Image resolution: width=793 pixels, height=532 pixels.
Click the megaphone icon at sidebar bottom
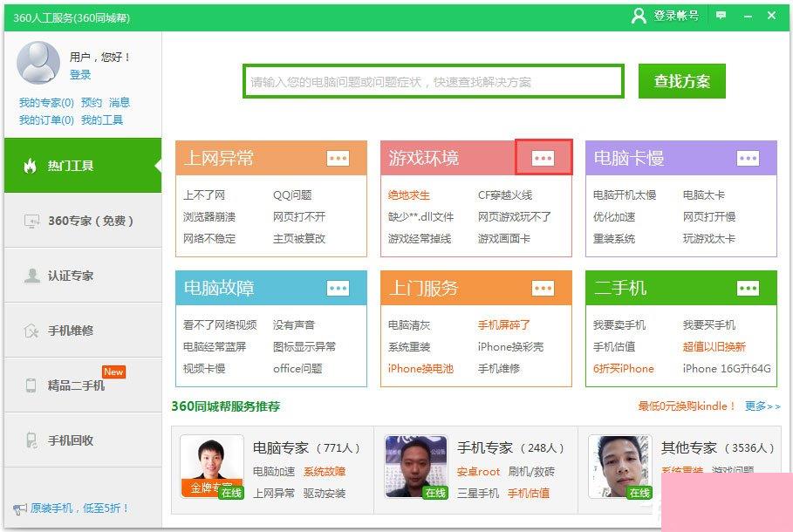[x=20, y=508]
